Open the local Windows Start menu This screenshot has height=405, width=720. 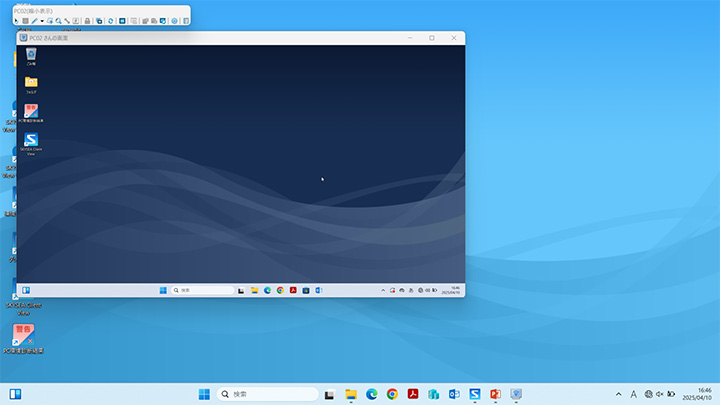pyautogui.click(x=204, y=394)
